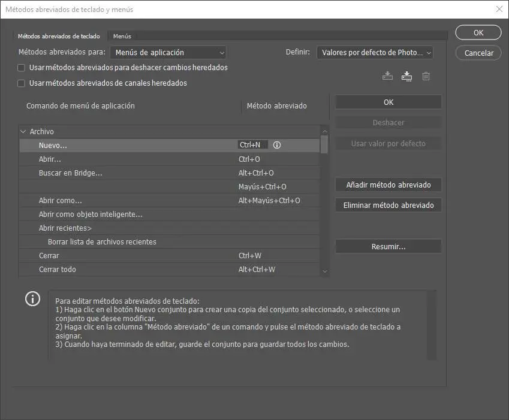
Task: Click 'Comando de menú de aplicación' column header
Action: pos(80,105)
